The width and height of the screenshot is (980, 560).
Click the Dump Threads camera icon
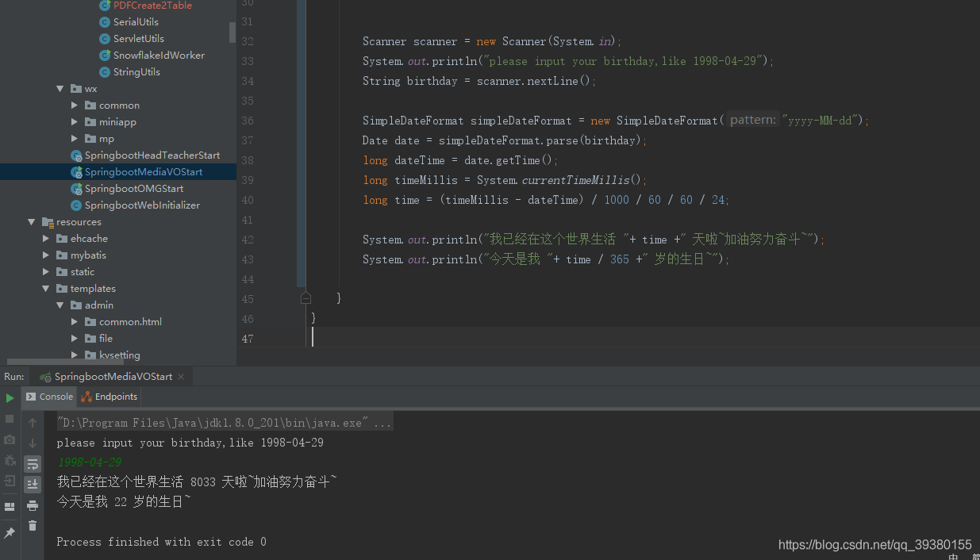pyautogui.click(x=10, y=439)
